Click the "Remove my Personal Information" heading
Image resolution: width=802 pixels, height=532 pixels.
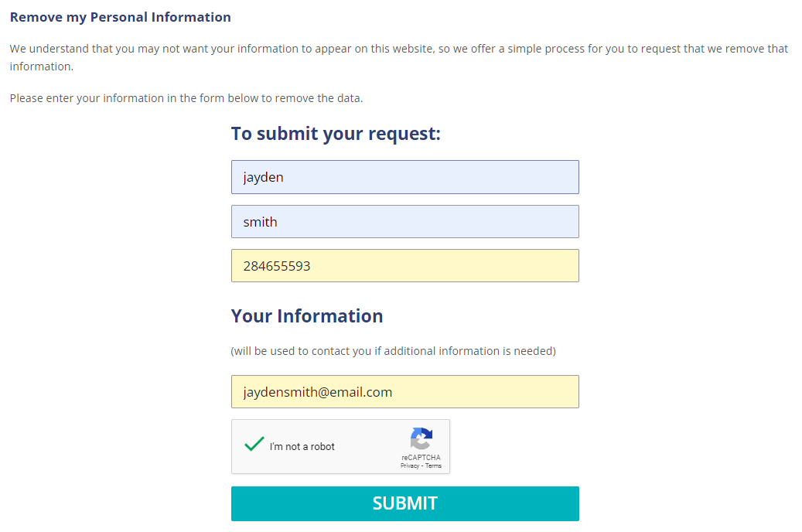[x=120, y=17]
